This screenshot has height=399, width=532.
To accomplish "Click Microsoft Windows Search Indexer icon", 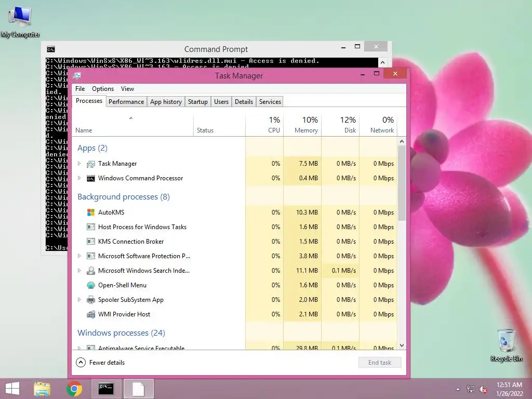I will (x=90, y=271).
